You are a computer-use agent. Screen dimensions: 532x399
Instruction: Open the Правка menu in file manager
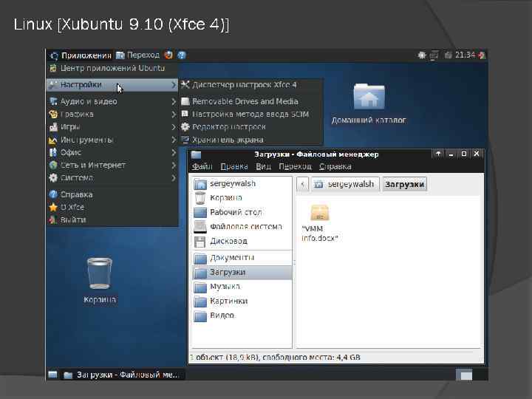click(x=234, y=166)
